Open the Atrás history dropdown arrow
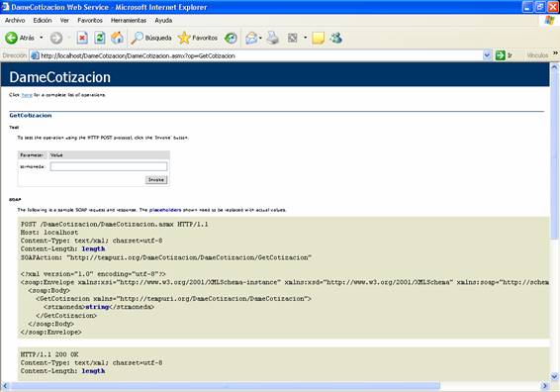This screenshot has width=560, height=392. click(x=42, y=38)
